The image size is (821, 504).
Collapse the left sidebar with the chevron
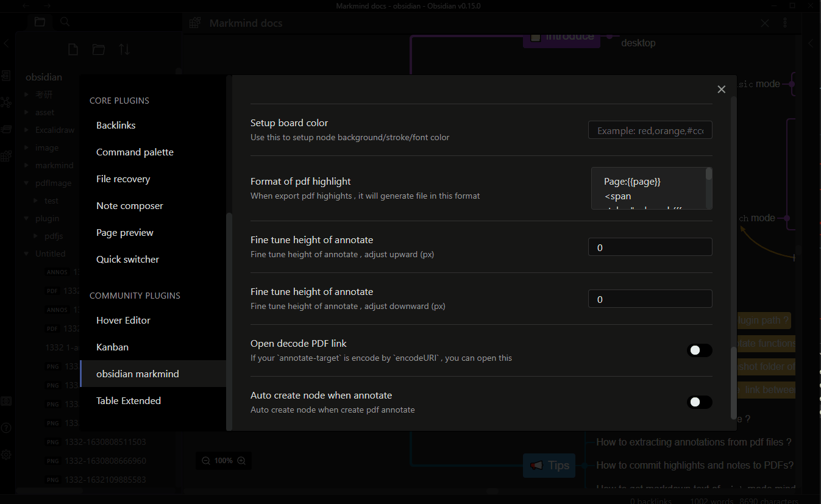pyautogui.click(x=7, y=44)
